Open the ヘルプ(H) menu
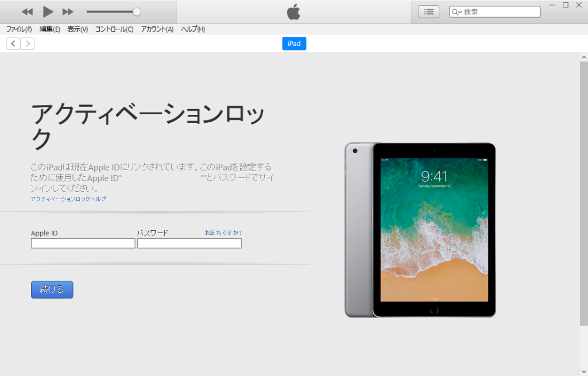Viewport: 588px width, 376px height. tap(193, 29)
